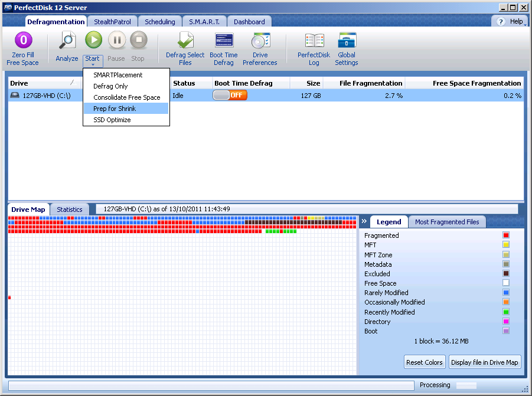Select the 127GB-VHD (C:\) drive row
The height and width of the screenshot is (396, 532).
pyautogui.click(x=266, y=96)
